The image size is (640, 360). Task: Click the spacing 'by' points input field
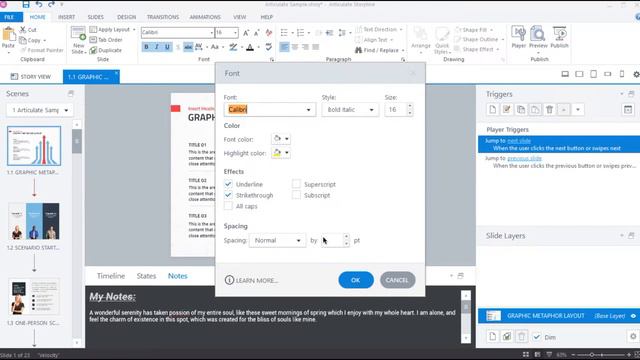tap(332, 240)
